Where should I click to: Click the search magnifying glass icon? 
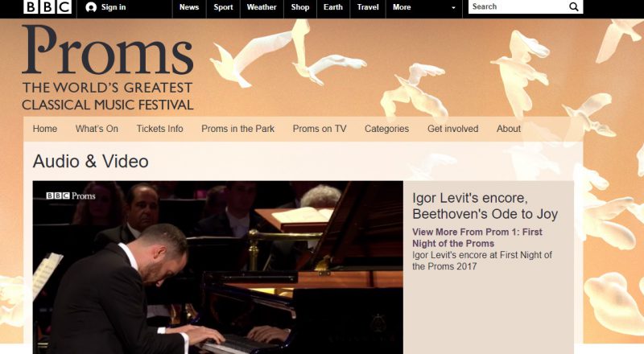coord(574,6)
